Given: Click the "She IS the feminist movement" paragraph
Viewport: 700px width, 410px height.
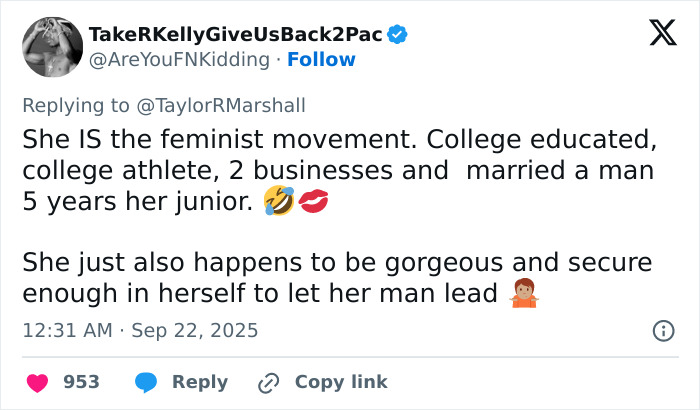Looking at the screenshot, I should click(x=338, y=170).
